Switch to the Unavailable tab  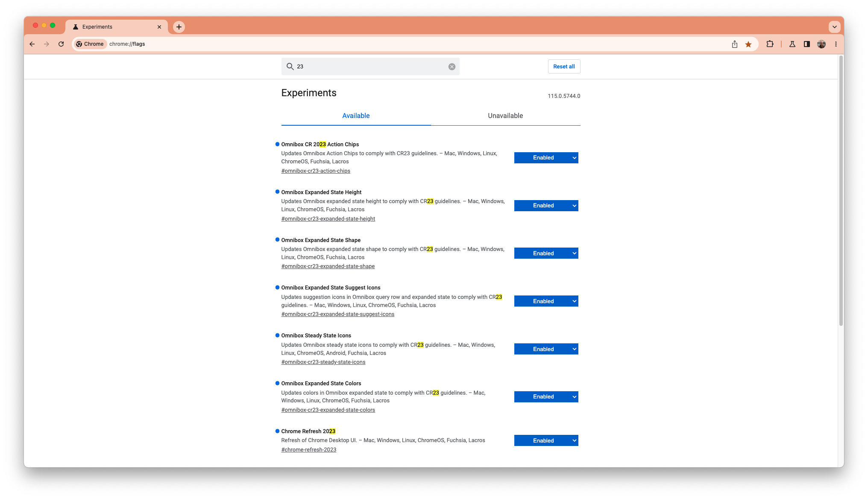pyautogui.click(x=505, y=115)
